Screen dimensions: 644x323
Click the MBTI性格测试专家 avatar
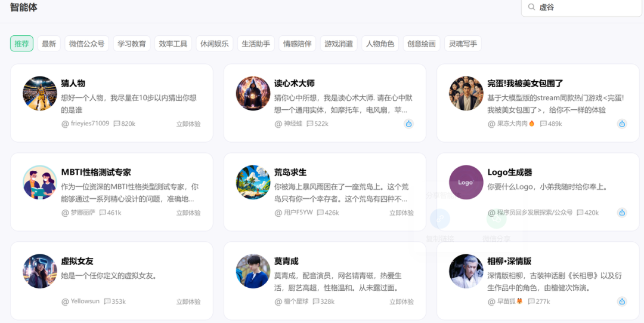[40, 182]
